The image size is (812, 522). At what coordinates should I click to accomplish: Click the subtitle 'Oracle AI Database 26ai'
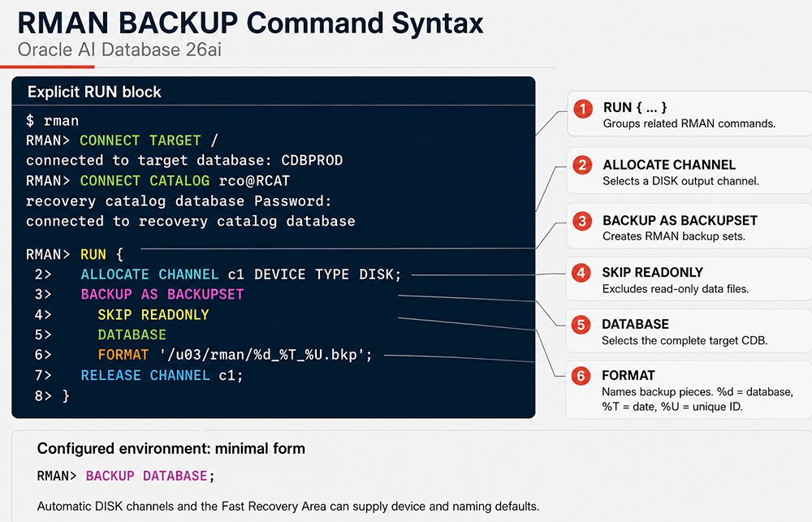pyautogui.click(x=119, y=50)
